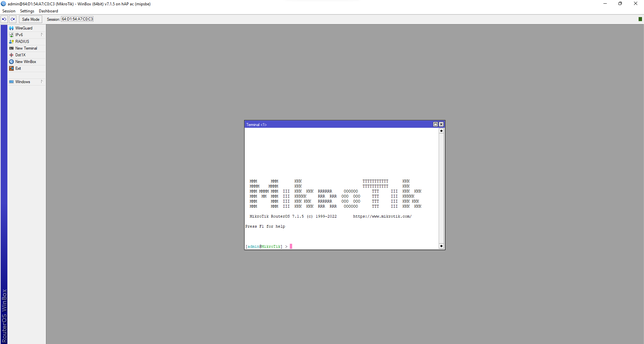Click the WireGuard icon in sidebar

[11, 28]
